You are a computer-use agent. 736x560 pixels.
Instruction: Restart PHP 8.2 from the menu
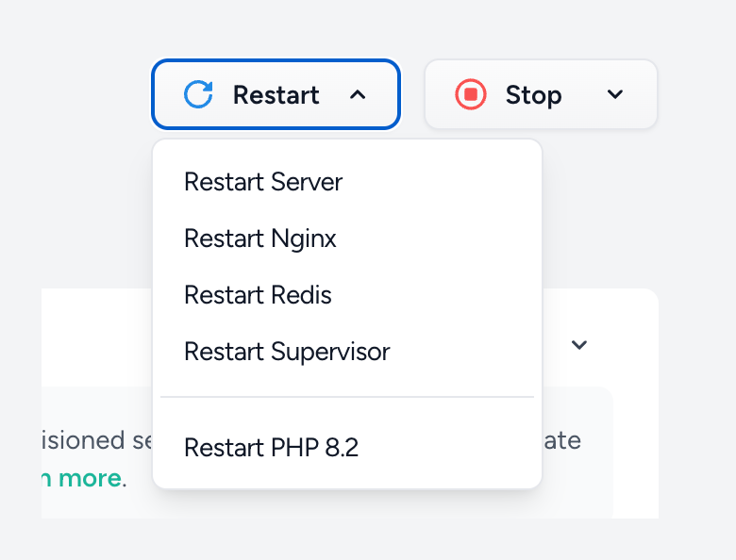[x=271, y=447]
